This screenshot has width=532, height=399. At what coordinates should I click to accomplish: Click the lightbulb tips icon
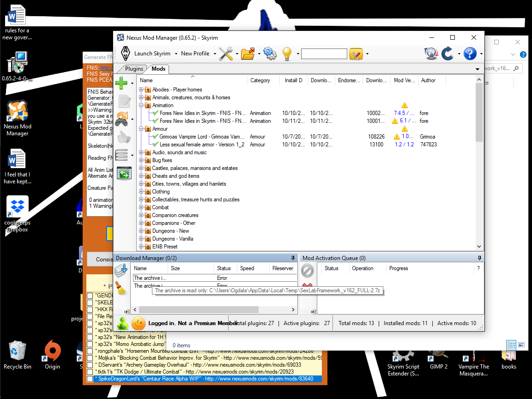[287, 54]
